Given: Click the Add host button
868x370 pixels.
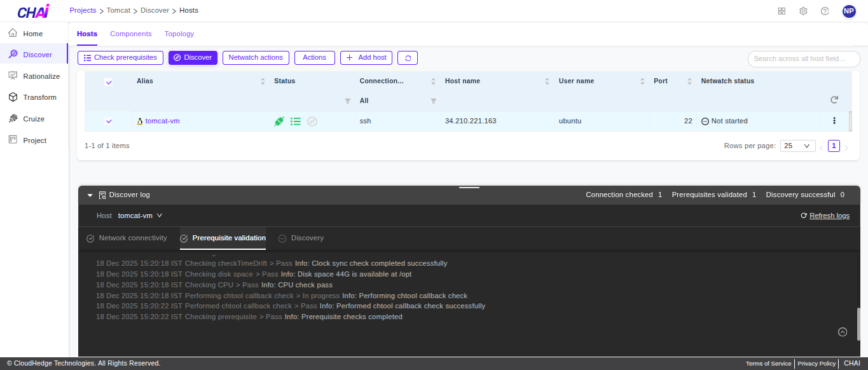Looking at the screenshot, I should pos(366,58).
